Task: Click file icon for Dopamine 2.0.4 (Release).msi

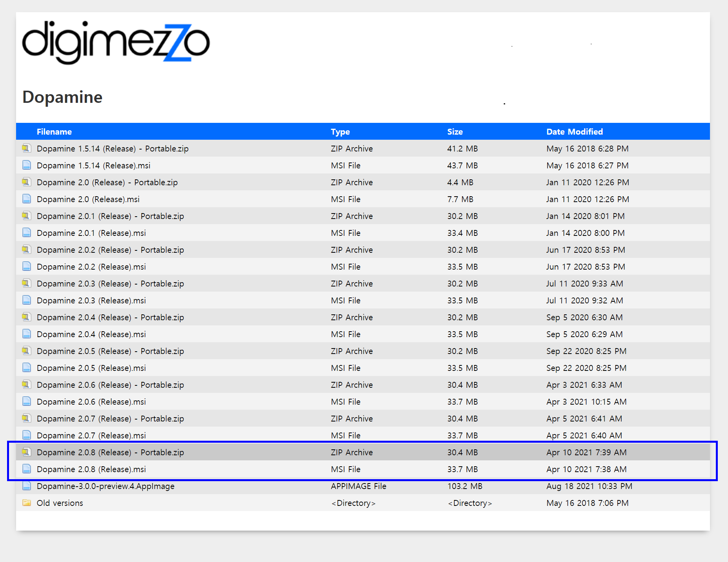Action: [26, 334]
